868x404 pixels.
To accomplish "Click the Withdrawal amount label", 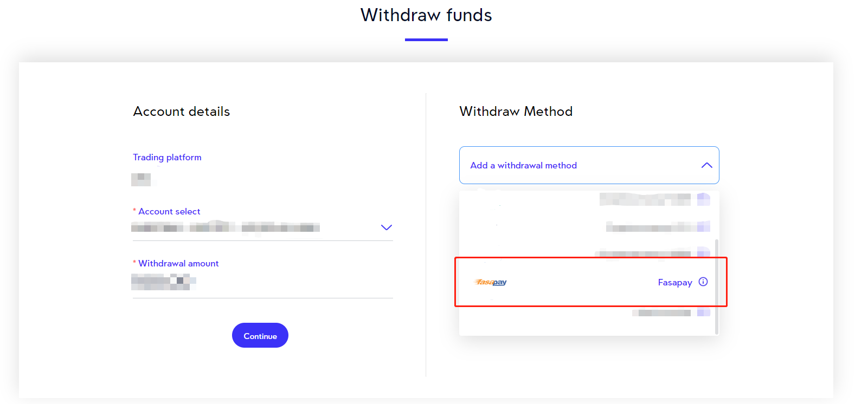I will 178,263.
